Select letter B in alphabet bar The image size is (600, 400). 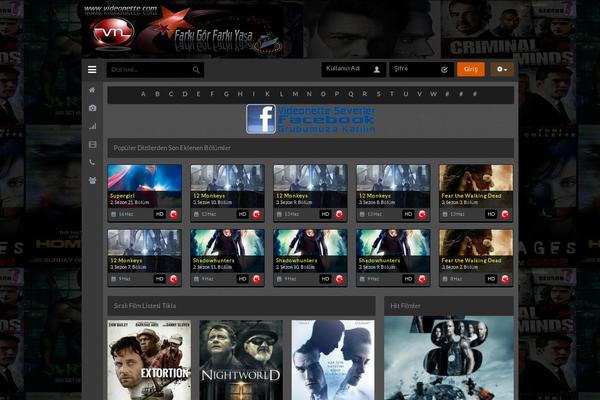157,94
